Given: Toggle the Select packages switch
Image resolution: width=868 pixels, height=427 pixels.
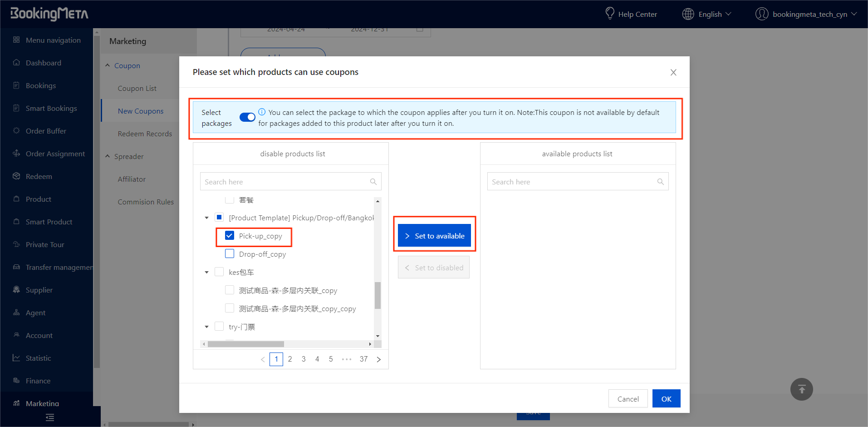Looking at the screenshot, I should pyautogui.click(x=247, y=117).
